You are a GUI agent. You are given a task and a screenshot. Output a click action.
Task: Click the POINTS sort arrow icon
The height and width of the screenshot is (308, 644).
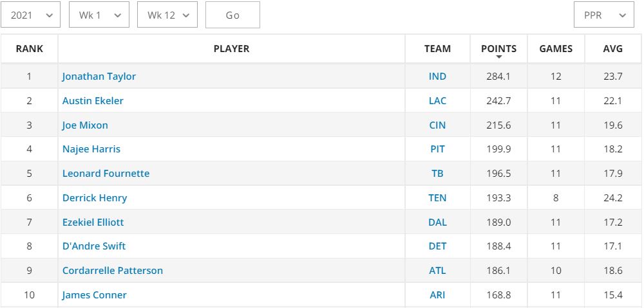click(x=498, y=57)
